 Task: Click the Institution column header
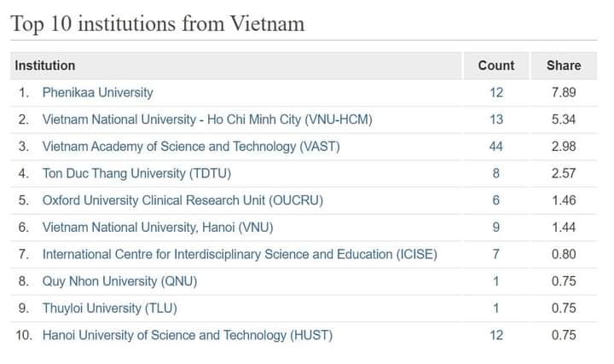[x=45, y=66]
